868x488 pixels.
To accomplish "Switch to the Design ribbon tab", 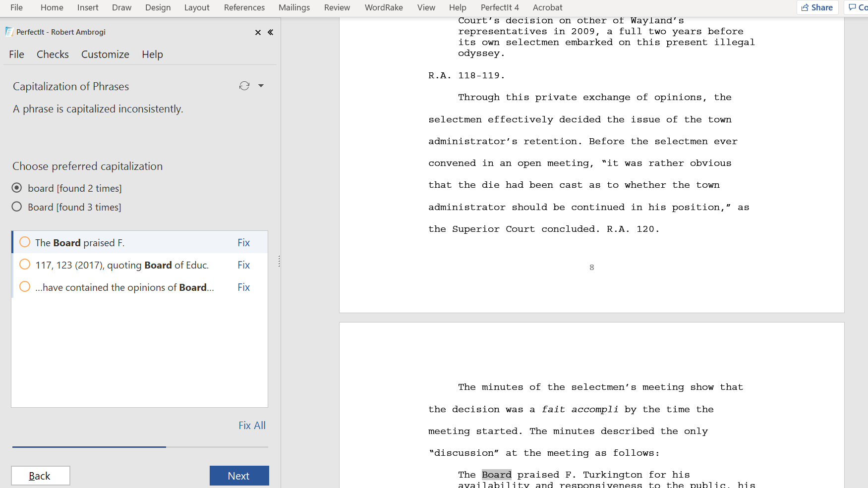I will [x=158, y=7].
